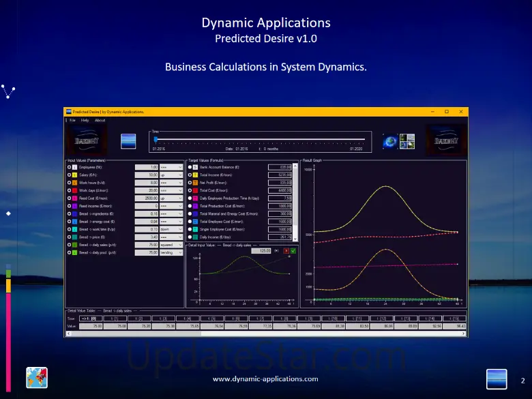
Task: Click the red X cancel icon in Detail Input
Action: 284,250
